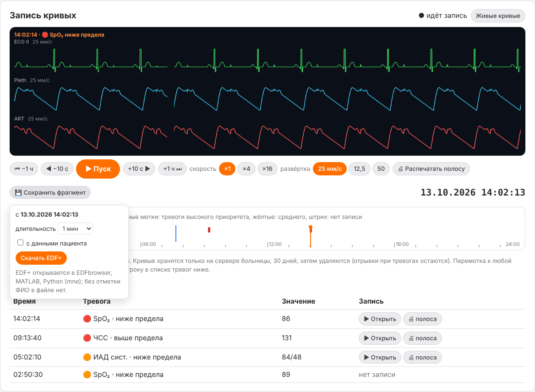The width and height of the screenshot is (535, 392).
Task: Click the orange icon of the 02:50:30 SpO₂ alarm
Action: click(x=87, y=374)
